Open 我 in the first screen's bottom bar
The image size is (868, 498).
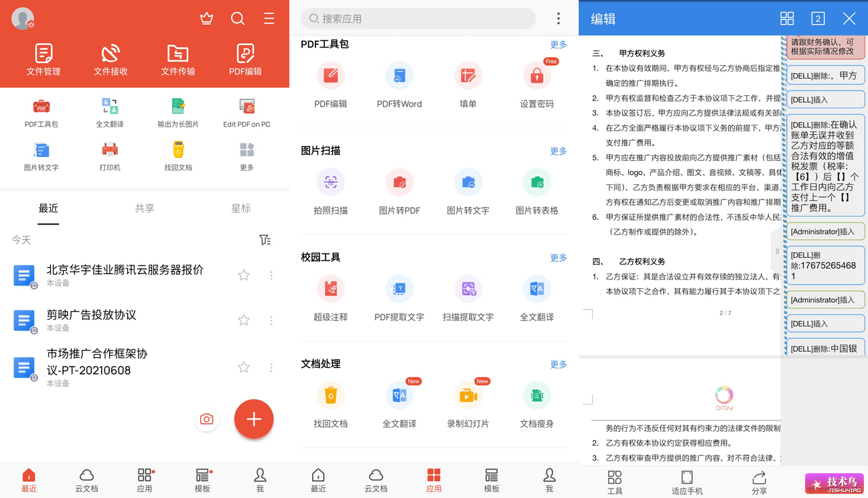(260, 481)
